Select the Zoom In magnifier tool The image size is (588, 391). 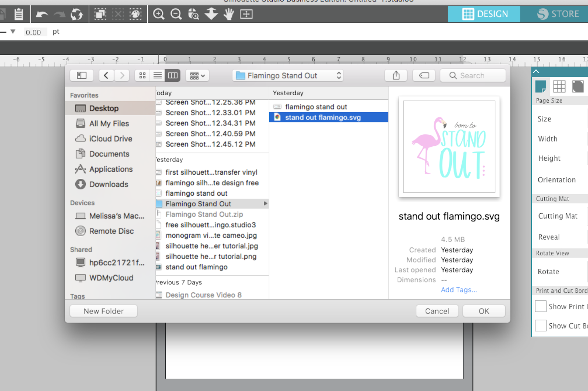(158, 14)
